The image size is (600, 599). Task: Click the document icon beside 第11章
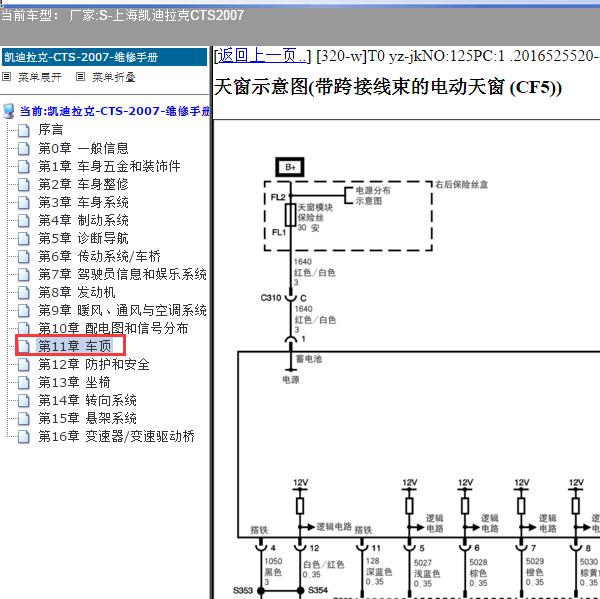click(x=24, y=346)
